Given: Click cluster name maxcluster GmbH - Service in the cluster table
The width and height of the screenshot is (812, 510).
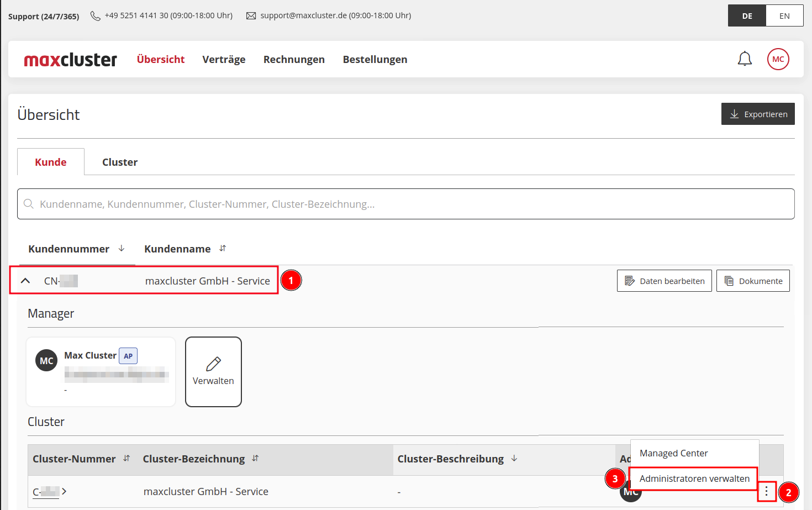Looking at the screenshot, I should [x=206, y=491].
